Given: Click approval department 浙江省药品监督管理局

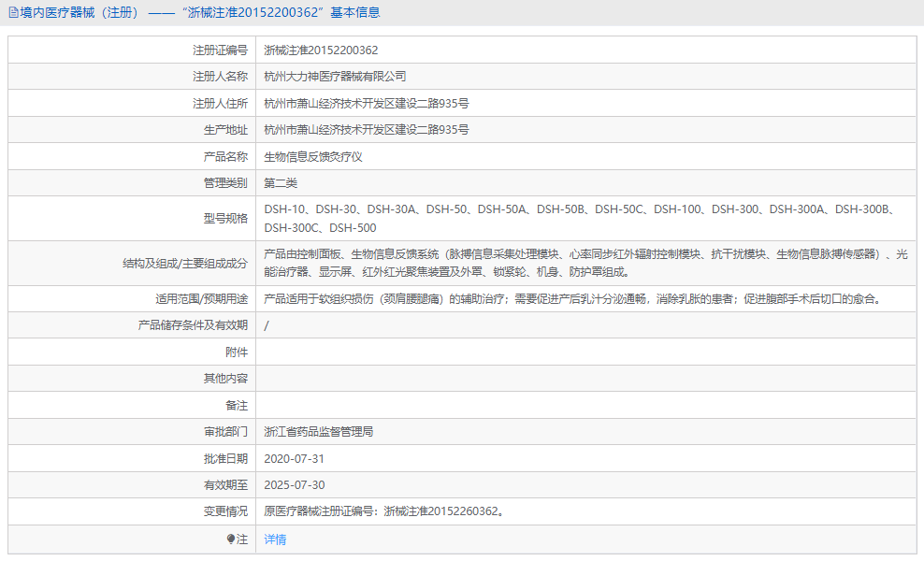Looking at the screenshot, I should (318, 432).
